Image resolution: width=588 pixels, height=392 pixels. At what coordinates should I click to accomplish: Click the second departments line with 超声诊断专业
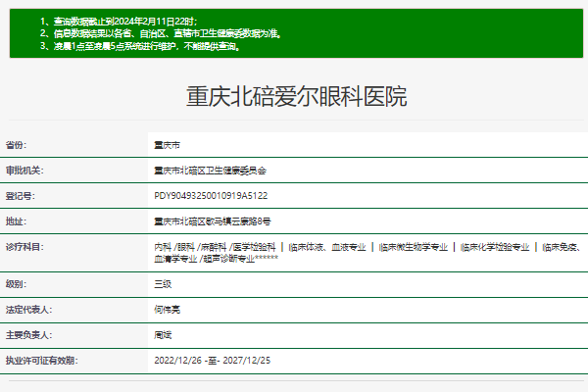pyautogui.click(x=217, y=259)
